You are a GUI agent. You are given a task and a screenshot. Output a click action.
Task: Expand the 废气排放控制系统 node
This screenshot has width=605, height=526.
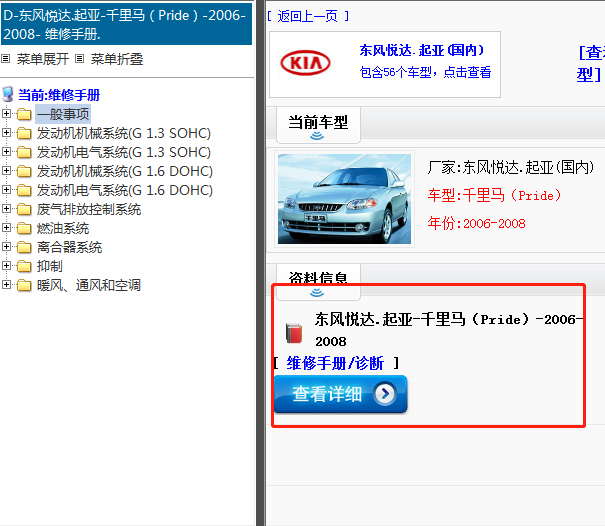click(6, 208)
